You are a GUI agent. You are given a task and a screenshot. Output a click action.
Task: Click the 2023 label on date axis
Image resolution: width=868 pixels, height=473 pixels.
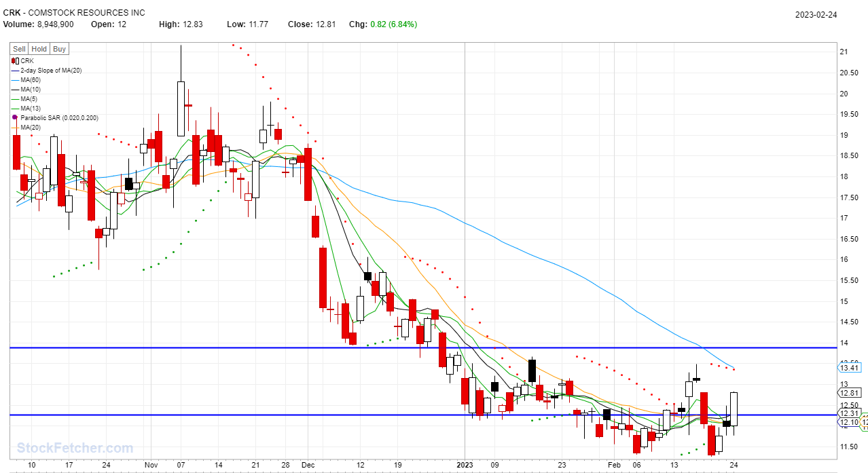tap(465, 465)
